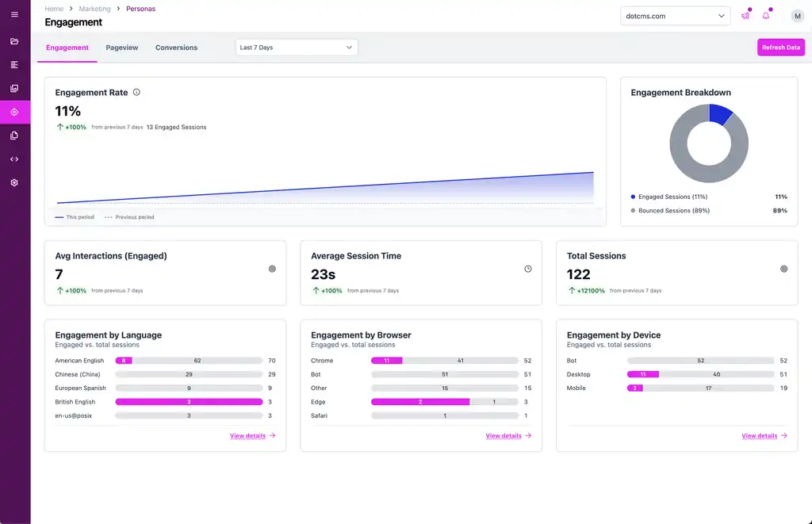Go to Home in the breadcrumb
The height and width of the screenshot is (524, 812).
[54, 9]
